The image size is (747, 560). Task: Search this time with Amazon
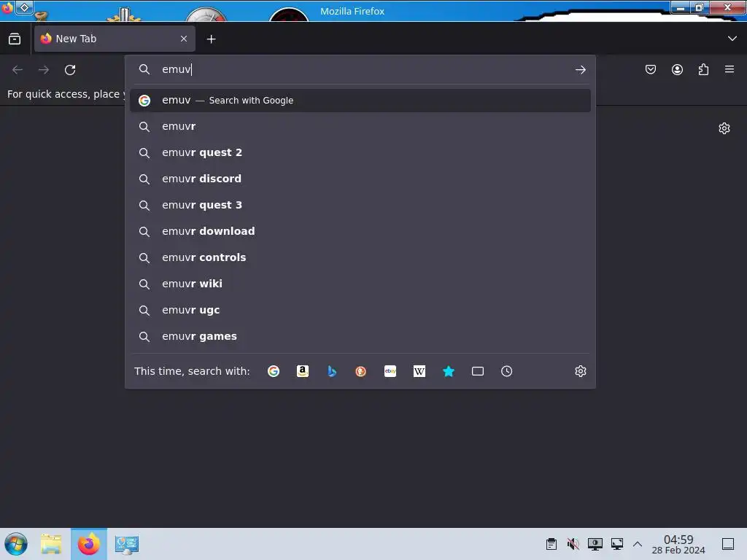(303, 371)
